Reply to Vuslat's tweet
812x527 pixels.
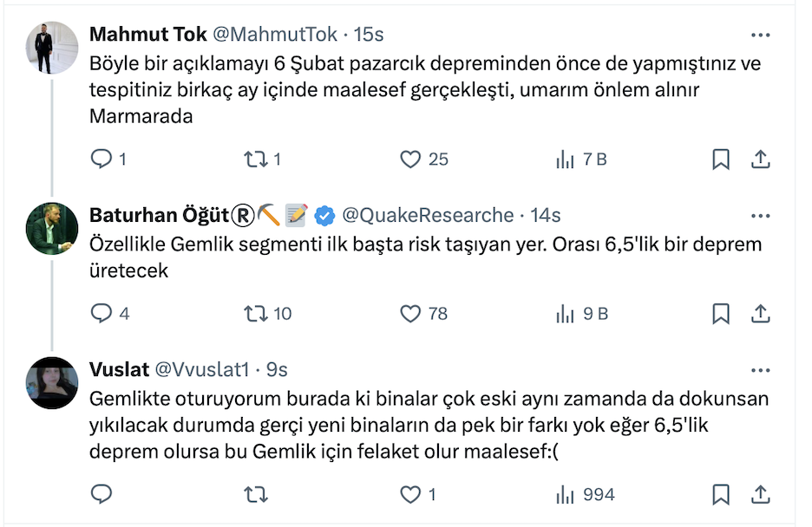[101, 495]
